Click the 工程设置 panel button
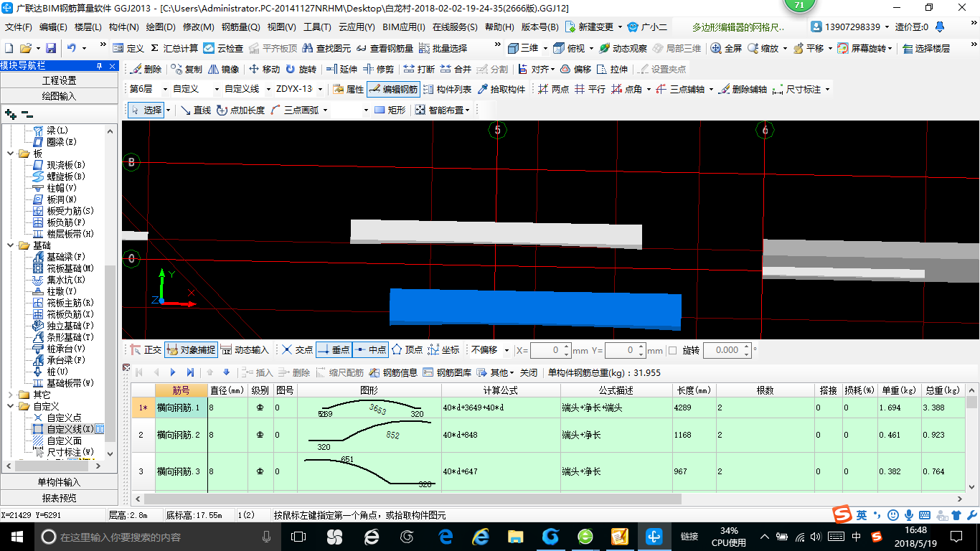 tap(59, 80)
